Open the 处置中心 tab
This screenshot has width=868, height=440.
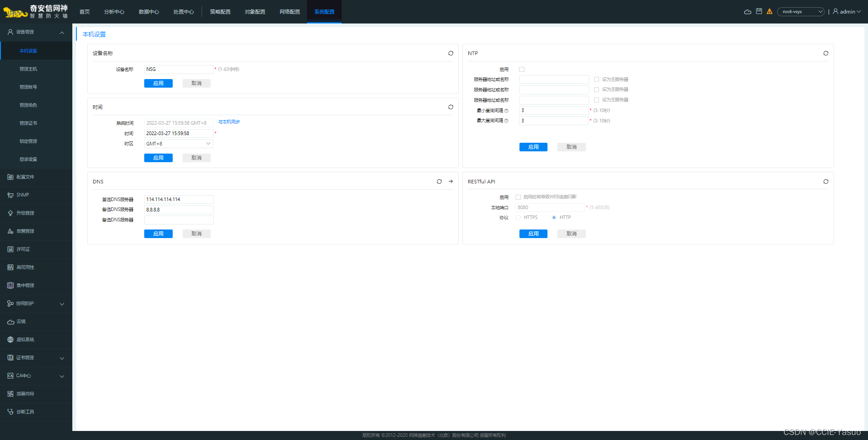(x=184, y=12)
